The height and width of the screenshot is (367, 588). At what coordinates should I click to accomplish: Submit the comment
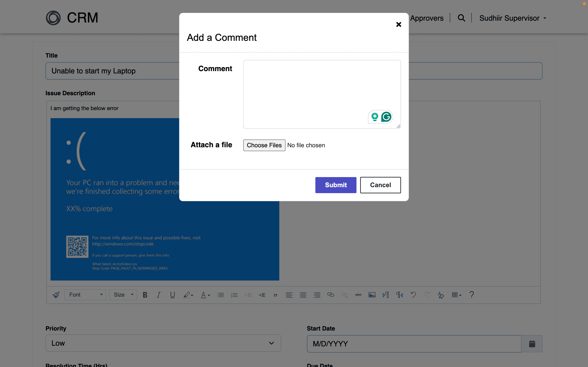336,185
